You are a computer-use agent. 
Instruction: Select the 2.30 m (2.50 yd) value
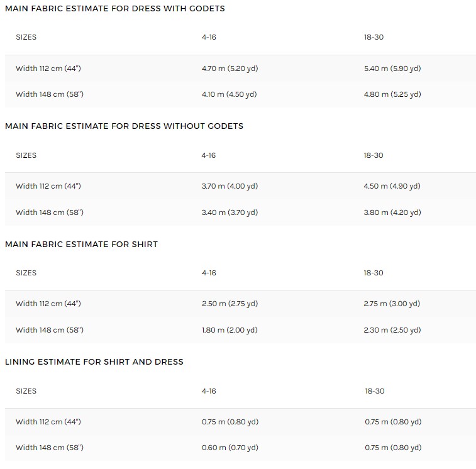click(x=392, y=330)
